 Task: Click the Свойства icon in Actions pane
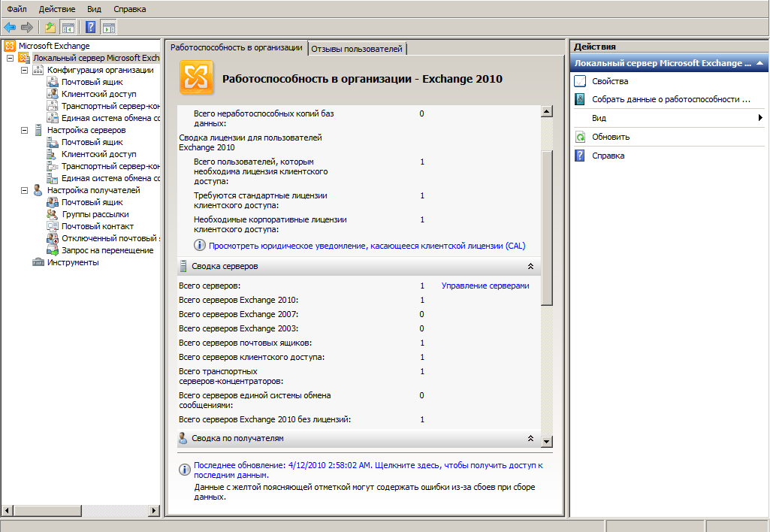580,81
